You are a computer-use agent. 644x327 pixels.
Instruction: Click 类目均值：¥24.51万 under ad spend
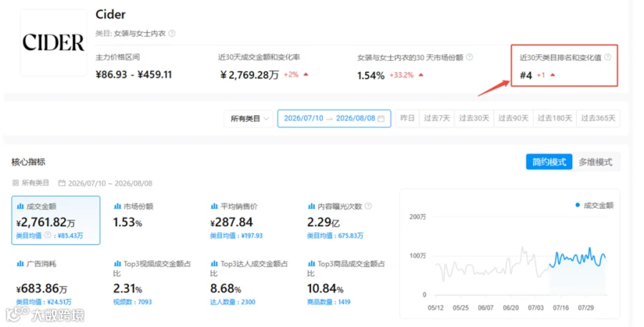tap(44, 302)
